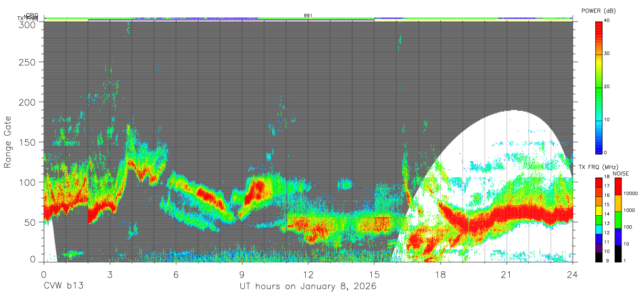Click the 17 label on TX FRQ scale

tap(606, 186)
